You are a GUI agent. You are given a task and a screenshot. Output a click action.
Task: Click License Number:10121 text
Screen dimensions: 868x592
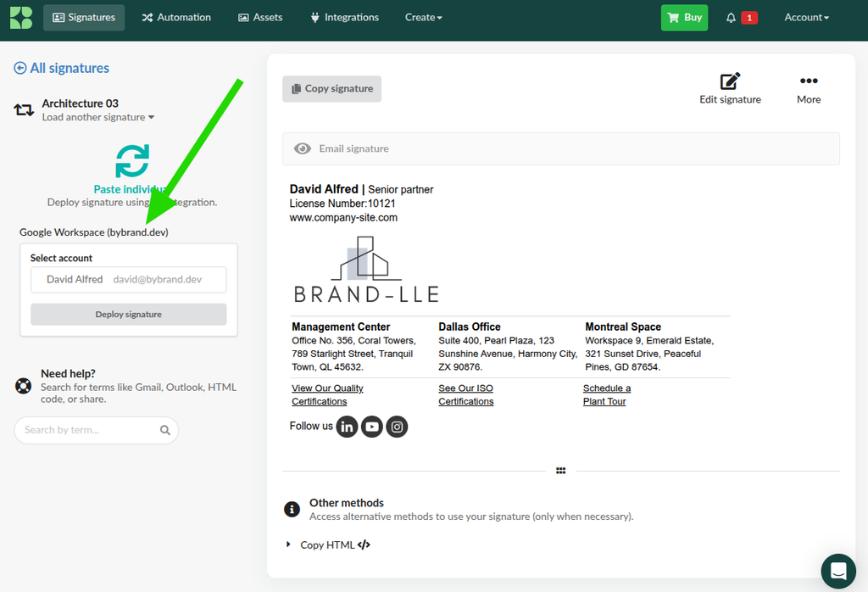(342, 204)
